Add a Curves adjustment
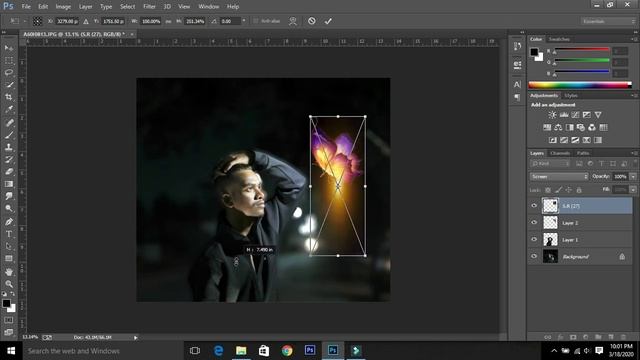The width and height of the screenshot is (640, 360). point(575,115)
